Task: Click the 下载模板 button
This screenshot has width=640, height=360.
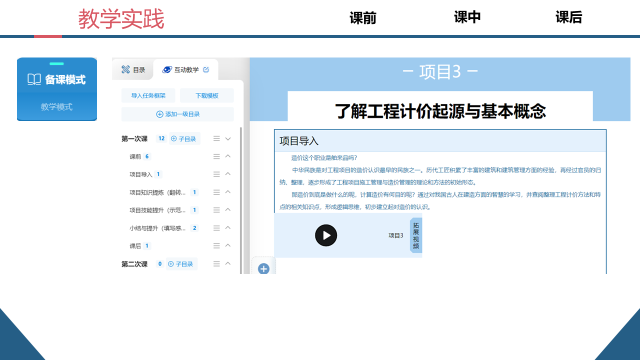Action: point(207,96)
